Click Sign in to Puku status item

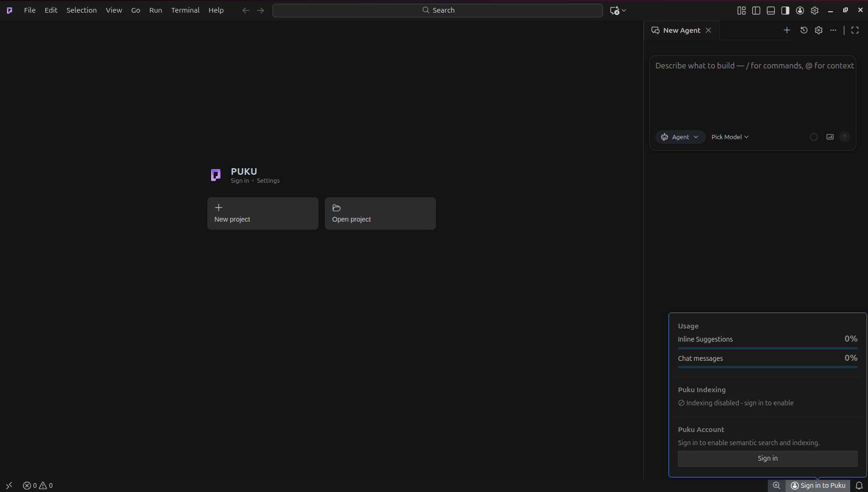coord(818,485)
